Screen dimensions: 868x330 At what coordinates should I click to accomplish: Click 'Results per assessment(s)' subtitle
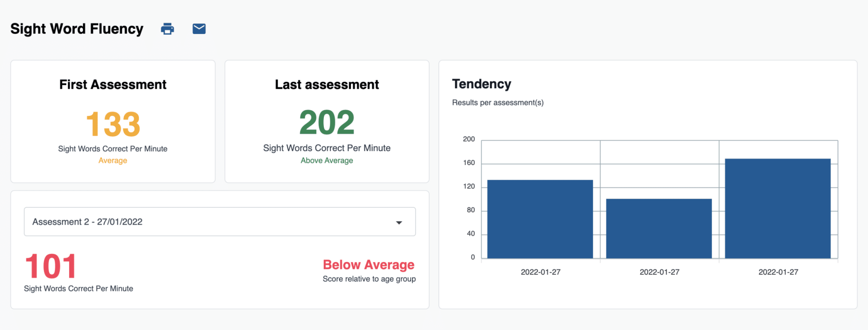pyautogui.click(x=498, y=103)
